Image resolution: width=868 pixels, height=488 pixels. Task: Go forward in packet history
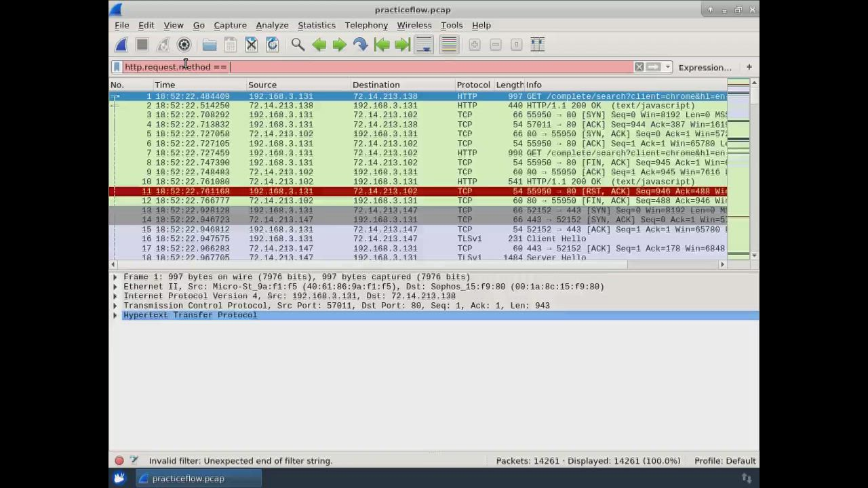click(340, 45)
